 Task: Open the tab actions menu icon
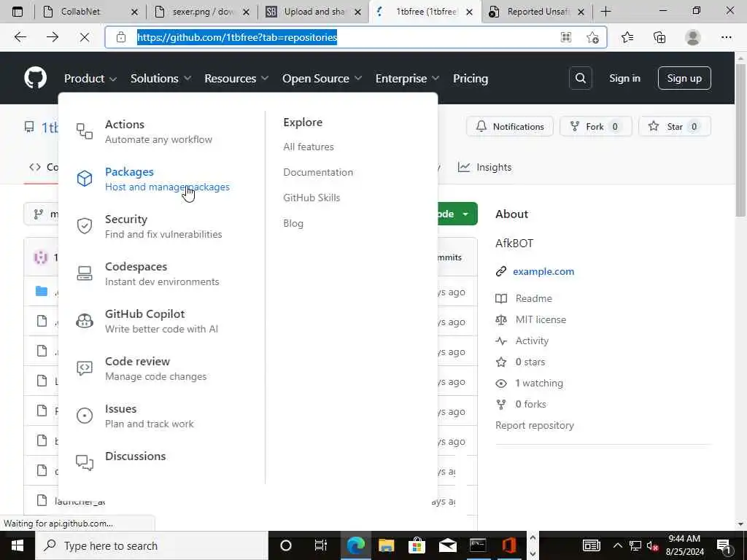(18, 12)
